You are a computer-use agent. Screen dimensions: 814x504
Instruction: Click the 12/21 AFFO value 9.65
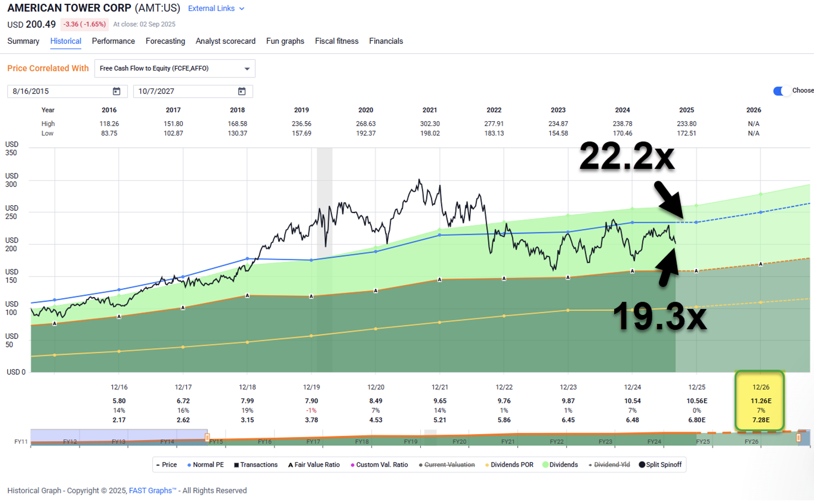(440, 401)
